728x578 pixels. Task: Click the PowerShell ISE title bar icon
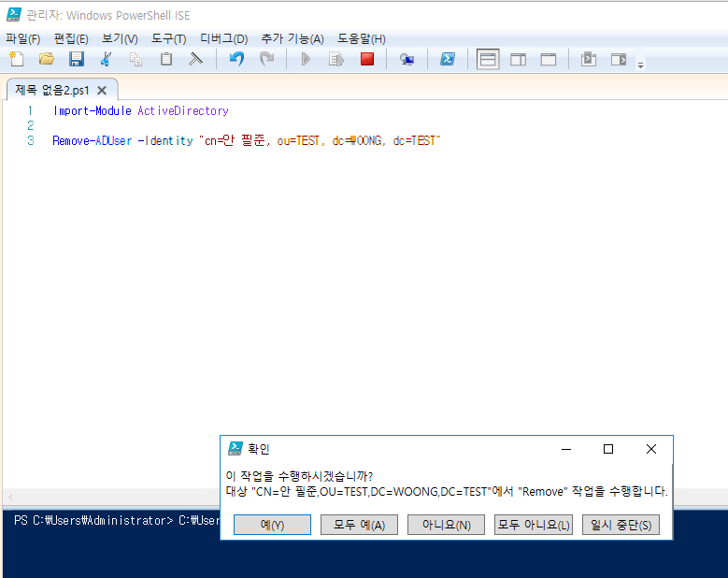tap(13, 15)
